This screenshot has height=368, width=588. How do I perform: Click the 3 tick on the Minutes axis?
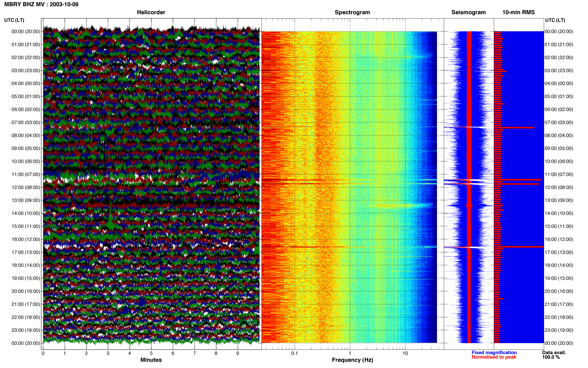pyautogui.click(x=108, y=353)
